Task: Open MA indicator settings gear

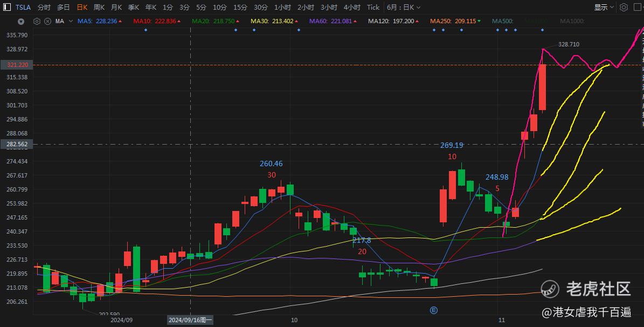Action: 37,21
